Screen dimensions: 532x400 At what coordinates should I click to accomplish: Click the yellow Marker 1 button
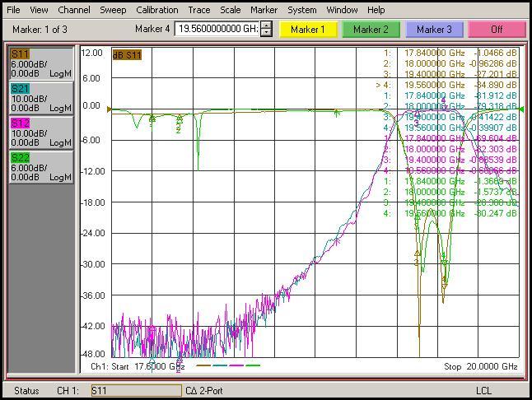pyautogui.click(x=308, y=30)
